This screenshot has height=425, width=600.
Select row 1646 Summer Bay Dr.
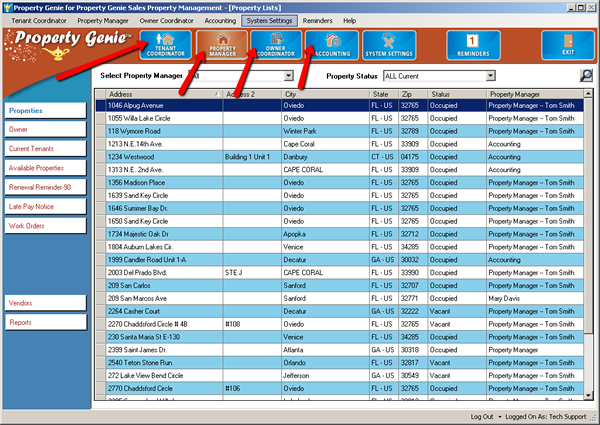pos(339,208)
